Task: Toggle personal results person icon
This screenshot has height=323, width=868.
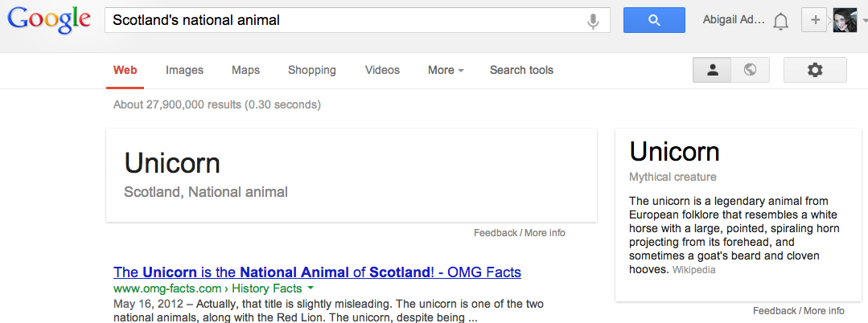Action: 712,71
